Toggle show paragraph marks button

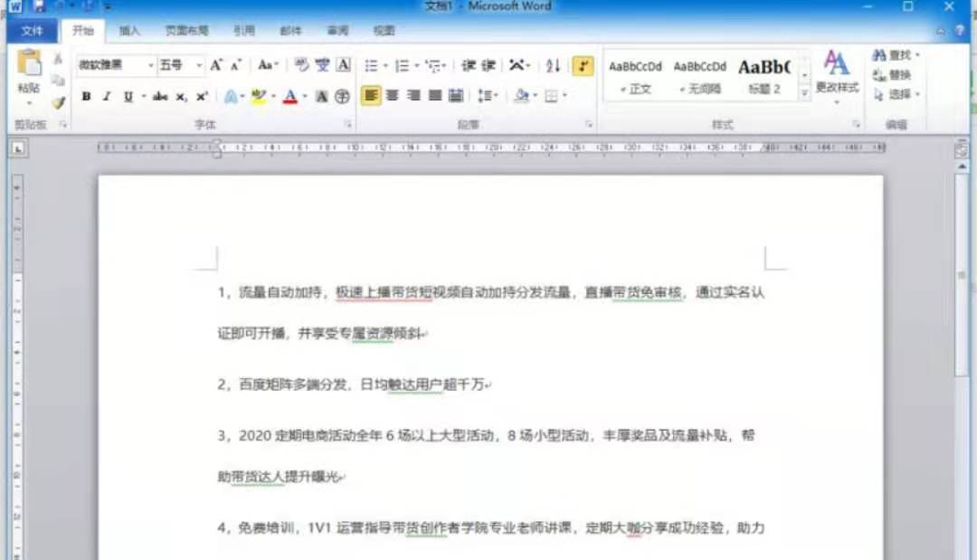(583, 66)
